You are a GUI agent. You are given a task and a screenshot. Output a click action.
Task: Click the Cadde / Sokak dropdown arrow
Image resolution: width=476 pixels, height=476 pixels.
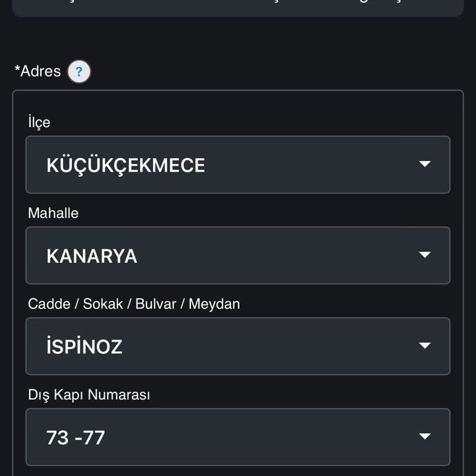425,346
